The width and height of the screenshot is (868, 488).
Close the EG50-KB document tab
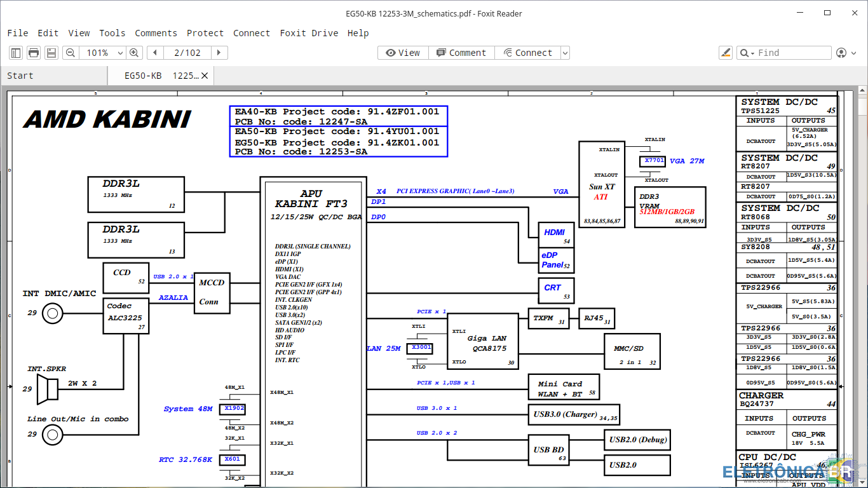point(205,76)
